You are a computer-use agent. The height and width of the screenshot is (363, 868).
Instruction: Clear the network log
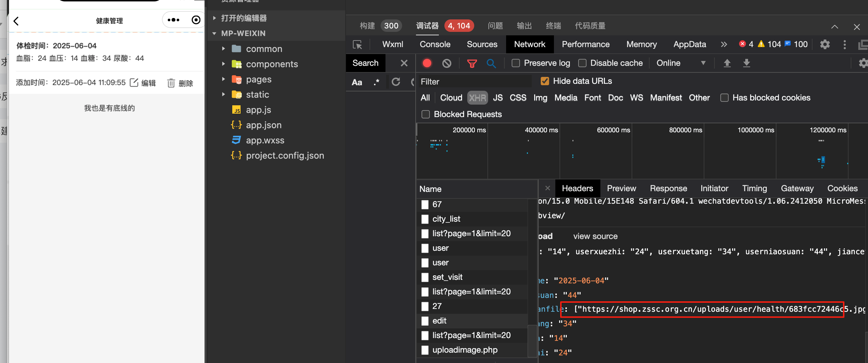(x=447, y=63)
